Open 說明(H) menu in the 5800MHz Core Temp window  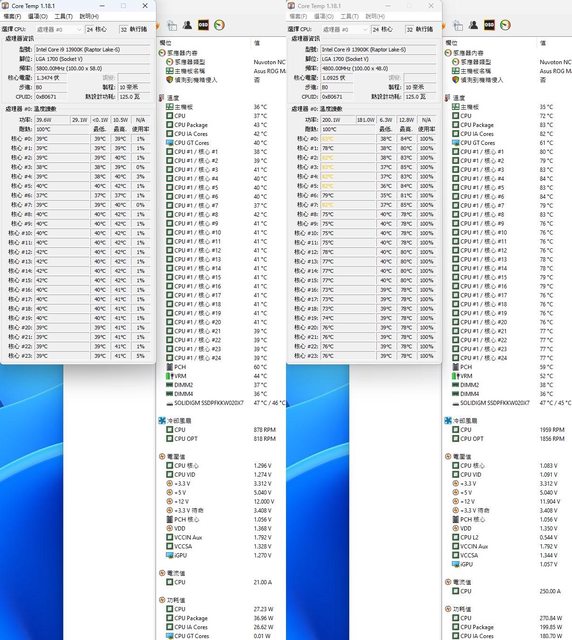coord(89,16)
